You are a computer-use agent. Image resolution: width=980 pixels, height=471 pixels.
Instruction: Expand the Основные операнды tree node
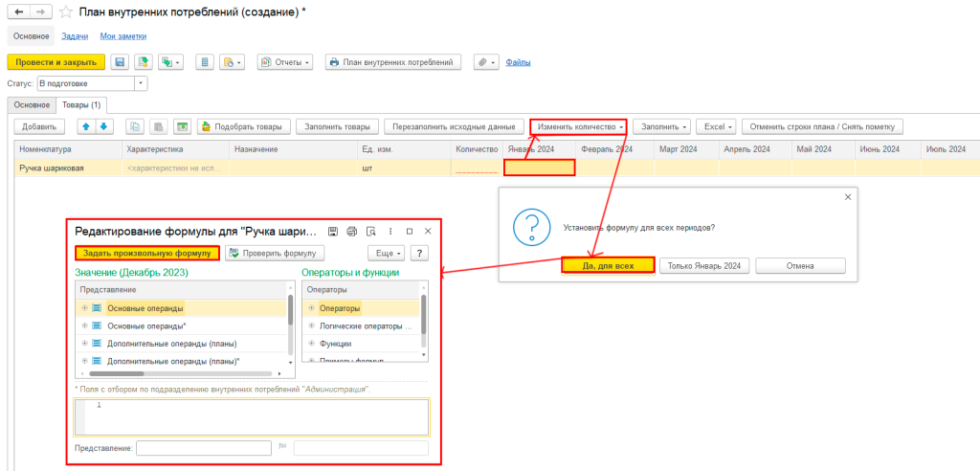click(85, 308)
